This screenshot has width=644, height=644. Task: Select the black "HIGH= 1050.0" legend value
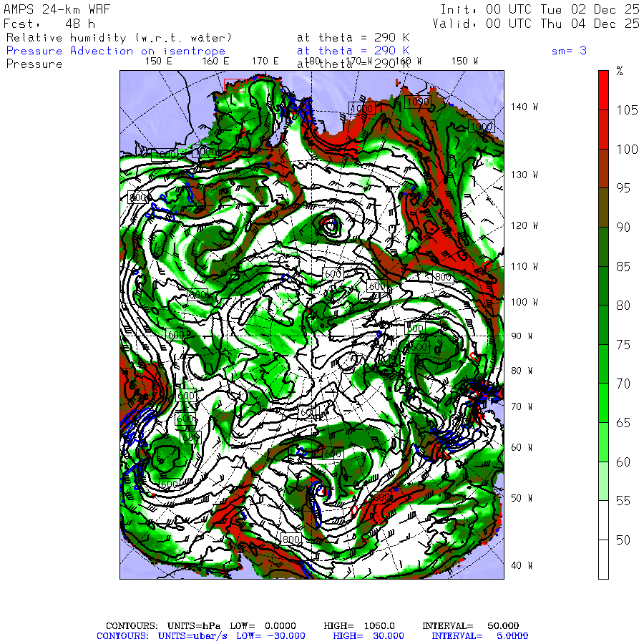(x=359, y=626)
